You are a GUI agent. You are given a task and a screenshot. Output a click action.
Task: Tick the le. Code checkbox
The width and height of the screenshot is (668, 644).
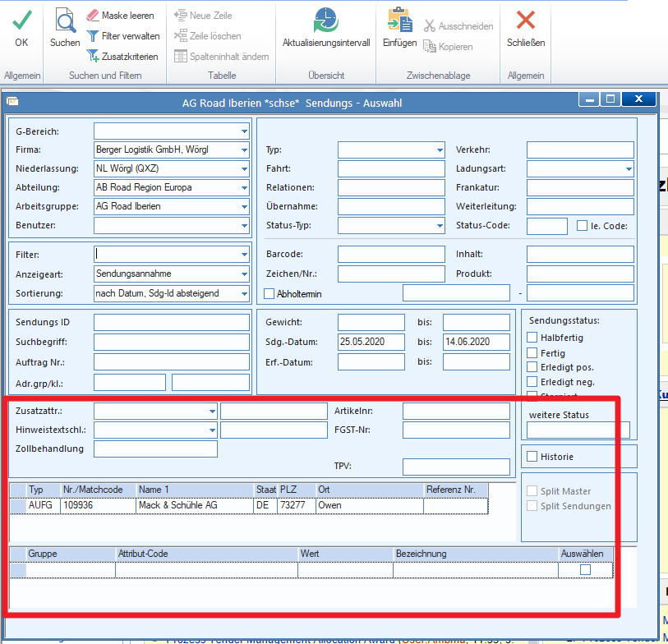pos(582,225)
